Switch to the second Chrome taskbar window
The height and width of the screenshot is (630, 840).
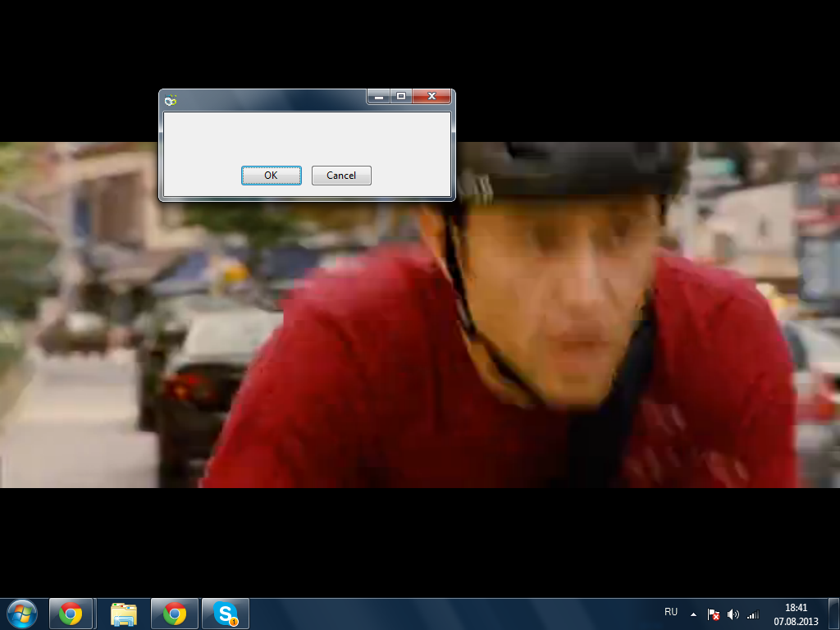(175, 614)
